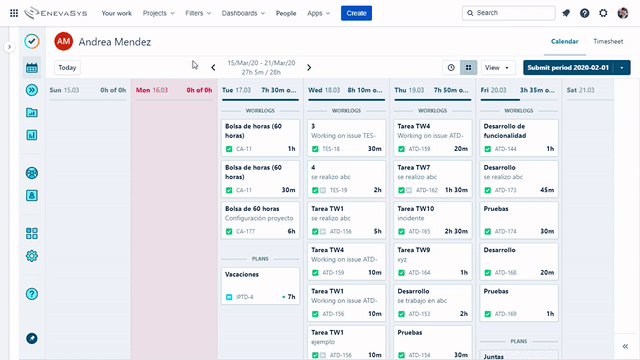Open the folder chart reports sidebar icon
Image resolution: width=640 pixels, height=360 pixels.
point(32,112)
